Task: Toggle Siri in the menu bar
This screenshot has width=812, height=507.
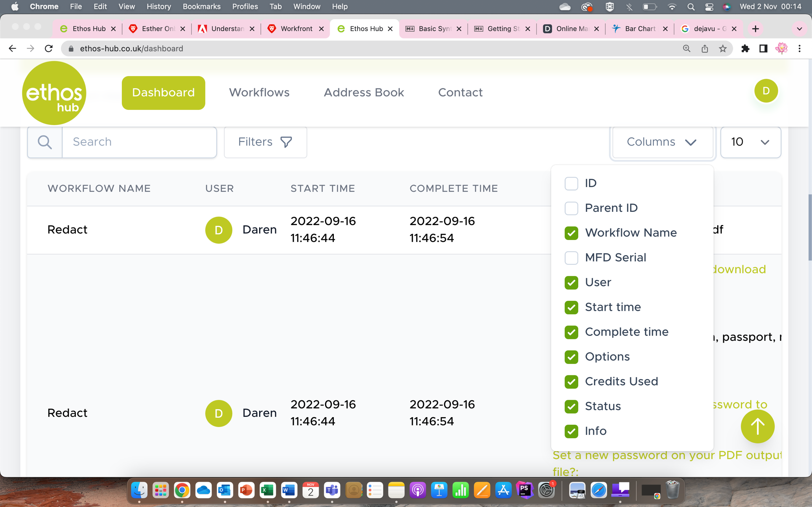Action: [x=727, y=6]
